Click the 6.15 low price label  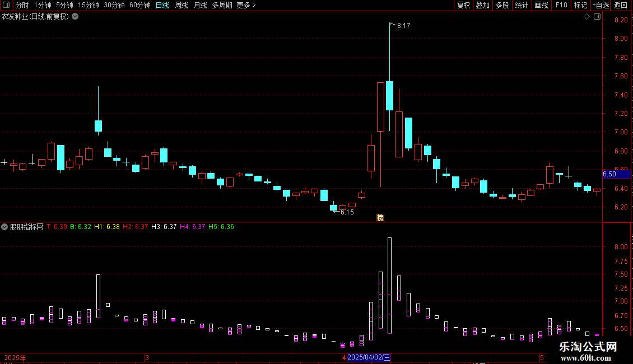click(347, 212)
